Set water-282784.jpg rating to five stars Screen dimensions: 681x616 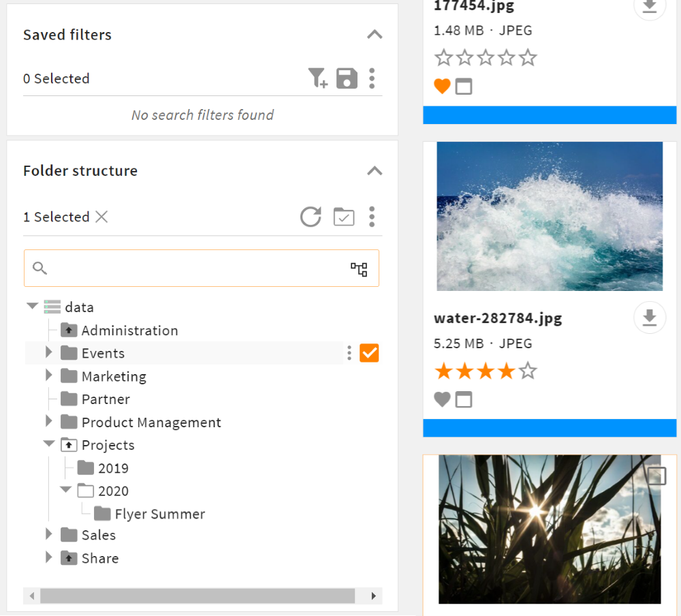tap(528, 371)
